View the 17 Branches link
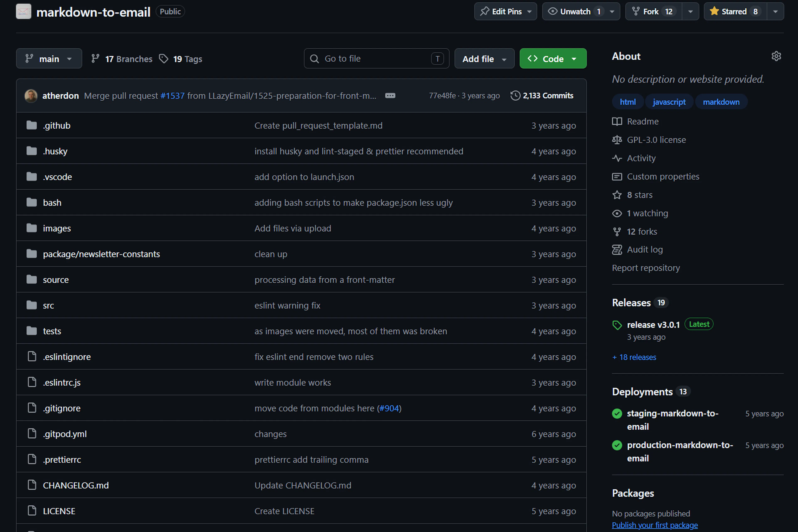Image resolution: width=798 pixels, height=532 pixels. coord(122,59)
